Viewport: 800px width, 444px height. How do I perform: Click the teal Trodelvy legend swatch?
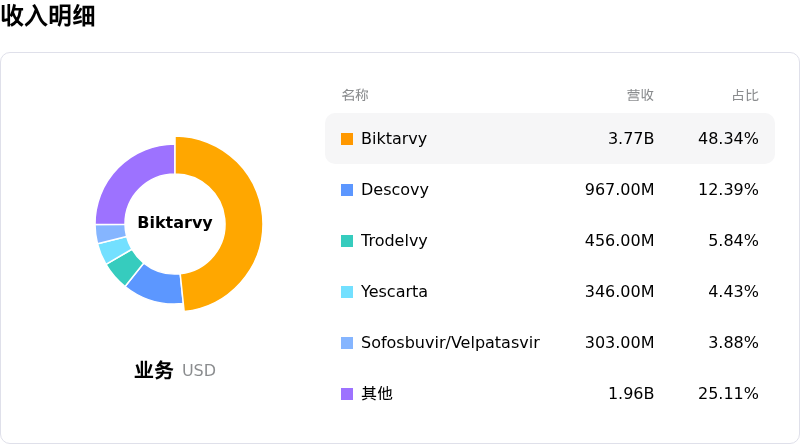point(347,241)
